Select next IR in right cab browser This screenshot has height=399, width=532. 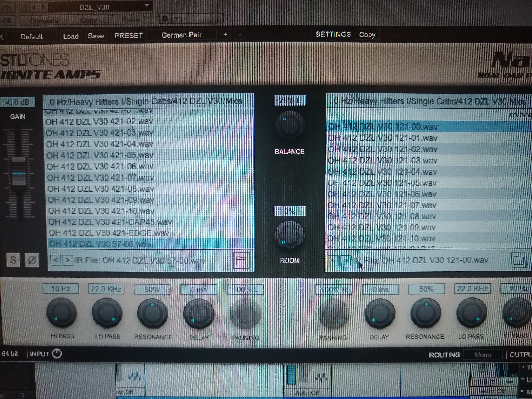(346, 261)
